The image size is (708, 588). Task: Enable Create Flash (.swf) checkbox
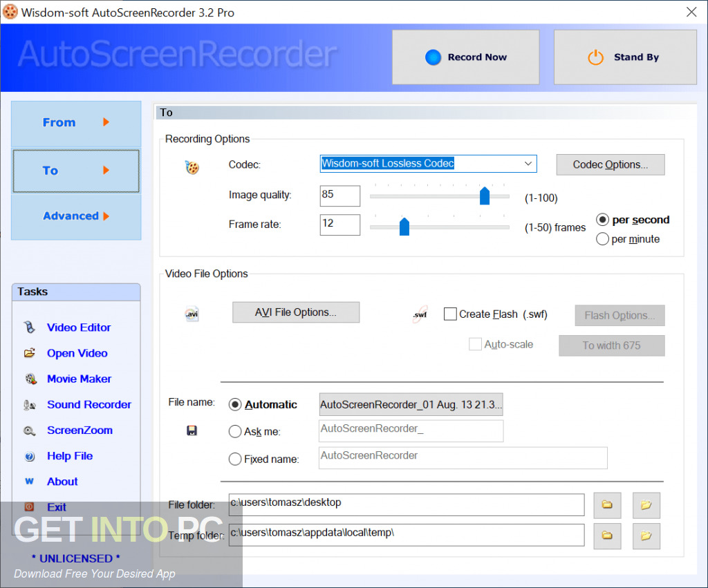[450, 314]
